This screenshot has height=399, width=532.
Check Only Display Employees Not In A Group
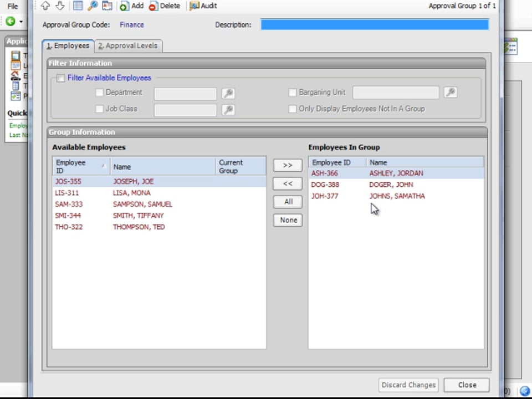click(293, 109)
